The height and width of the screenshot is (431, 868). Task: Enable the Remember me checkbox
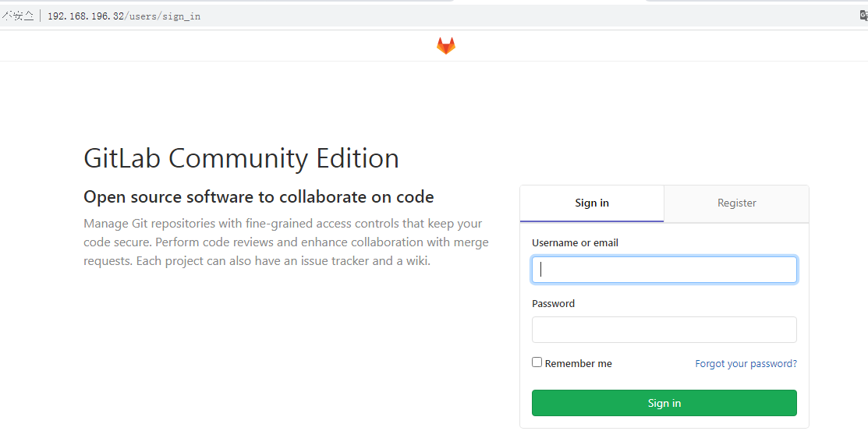pos(537,362)
